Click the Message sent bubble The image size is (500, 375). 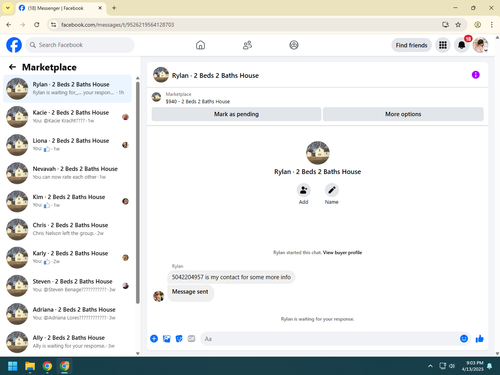coord(190,292)
